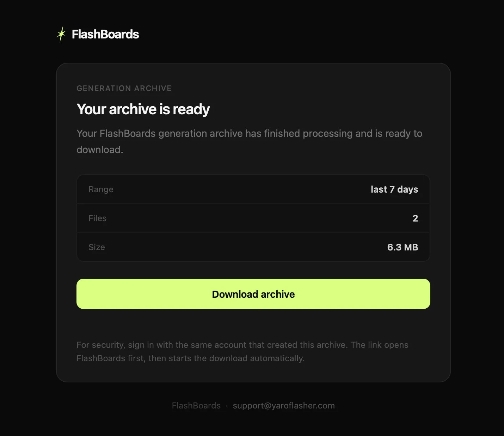Click "The link opens" text in the note
This screenshot has width=504, height=436.
(379, 345)
